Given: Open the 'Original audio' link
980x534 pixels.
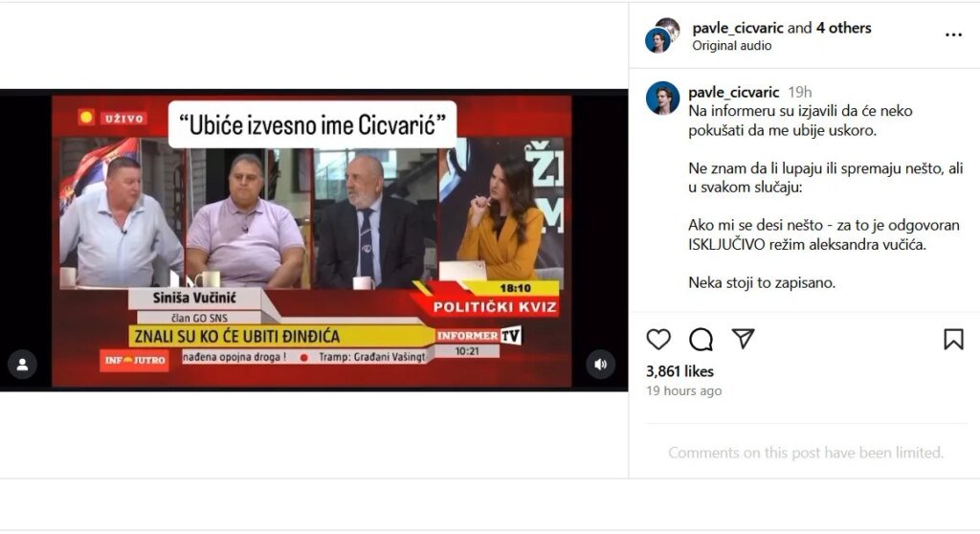Looking at the screenshot, I should [x=731, y=46].
